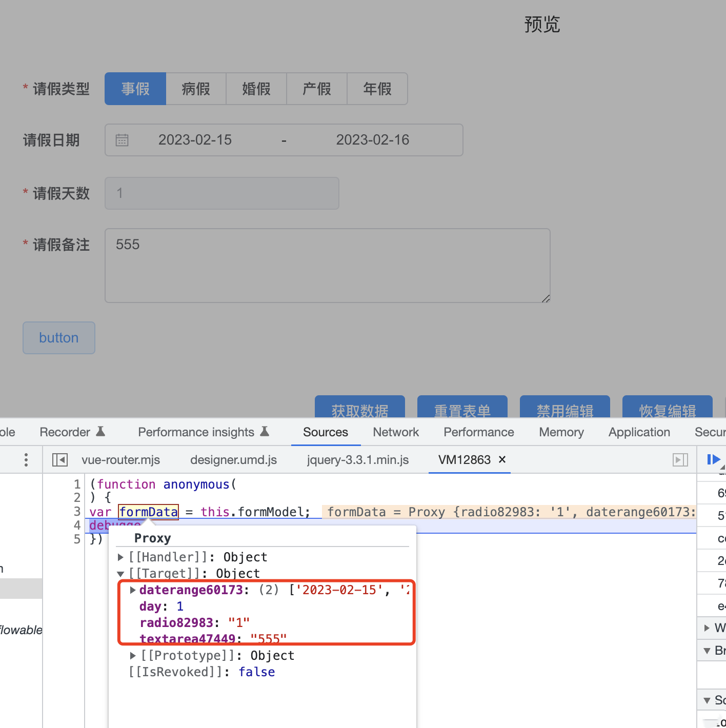Open the Memory devtools tab
This screenshot has height=728, width=726.
[x=561, y=432]
